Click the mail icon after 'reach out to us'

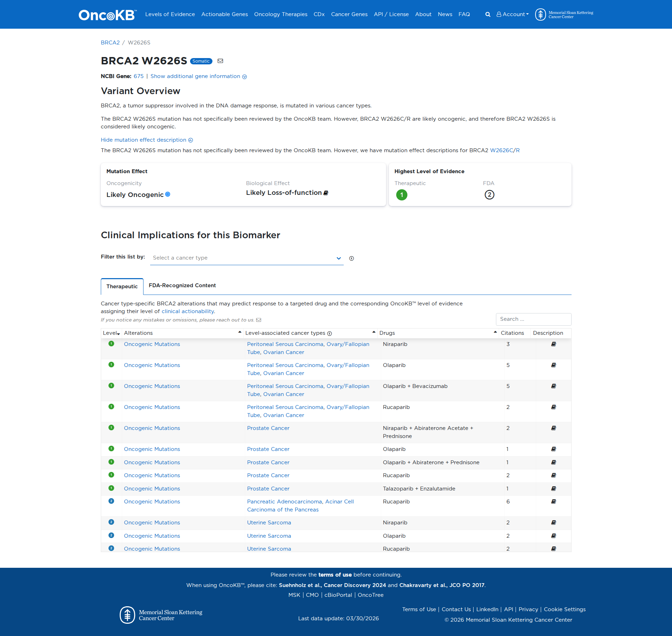[258, 320]
